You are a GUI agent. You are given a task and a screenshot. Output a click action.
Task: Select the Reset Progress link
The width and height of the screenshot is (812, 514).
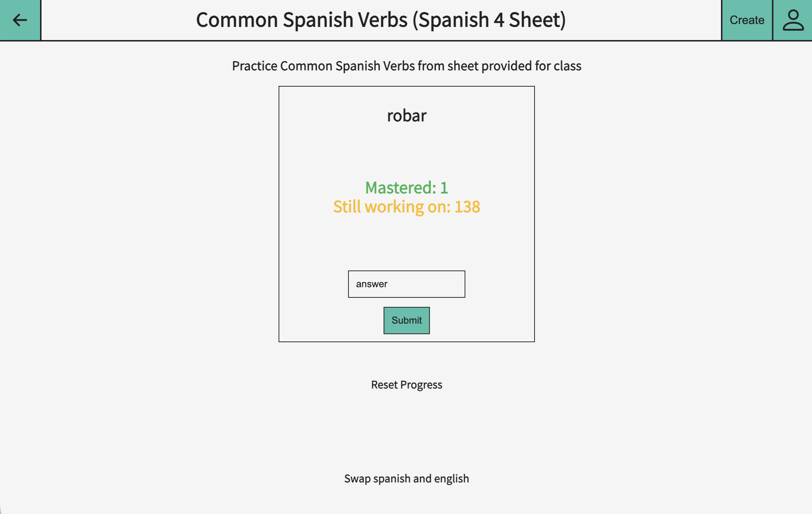coord(406,385)
